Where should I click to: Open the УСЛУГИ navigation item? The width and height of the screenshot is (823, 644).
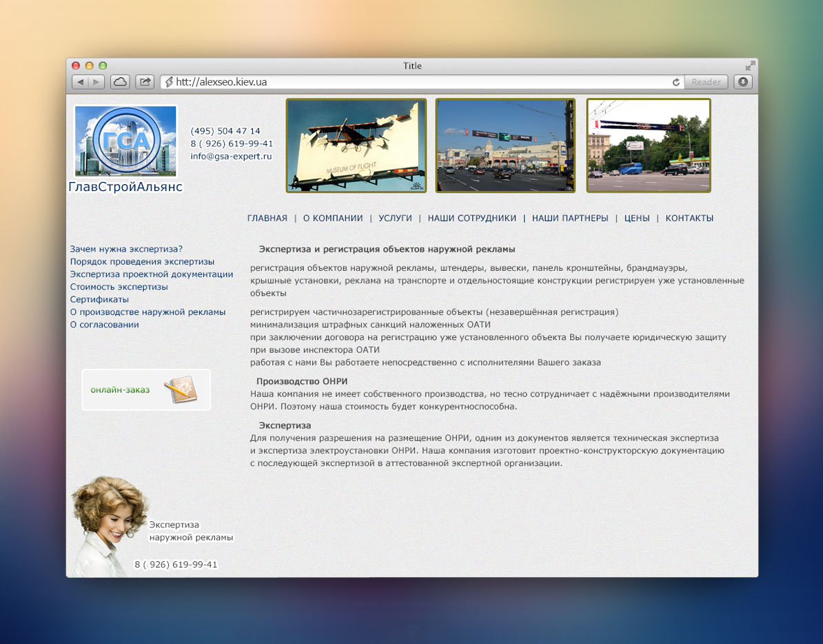394,218
